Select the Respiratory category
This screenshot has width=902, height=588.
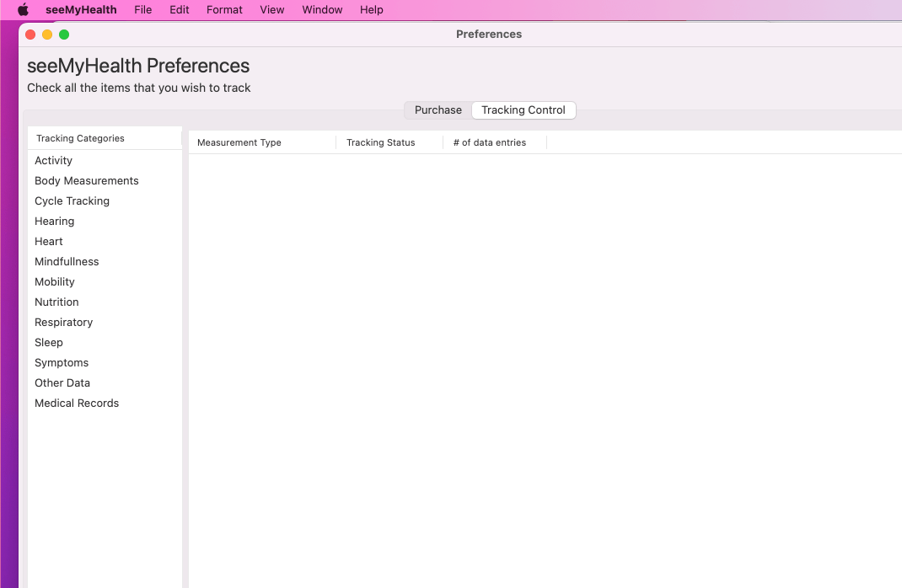click(x=105, y=322)
